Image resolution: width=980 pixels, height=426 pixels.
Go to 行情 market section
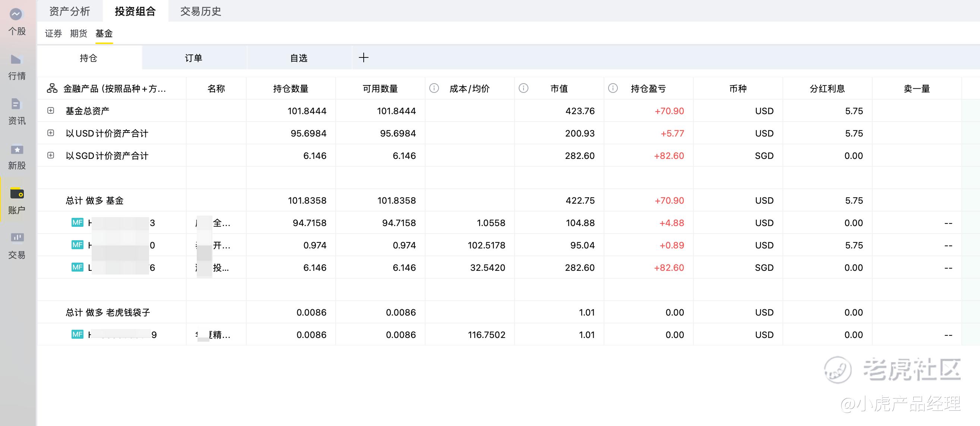coord(16,60)
